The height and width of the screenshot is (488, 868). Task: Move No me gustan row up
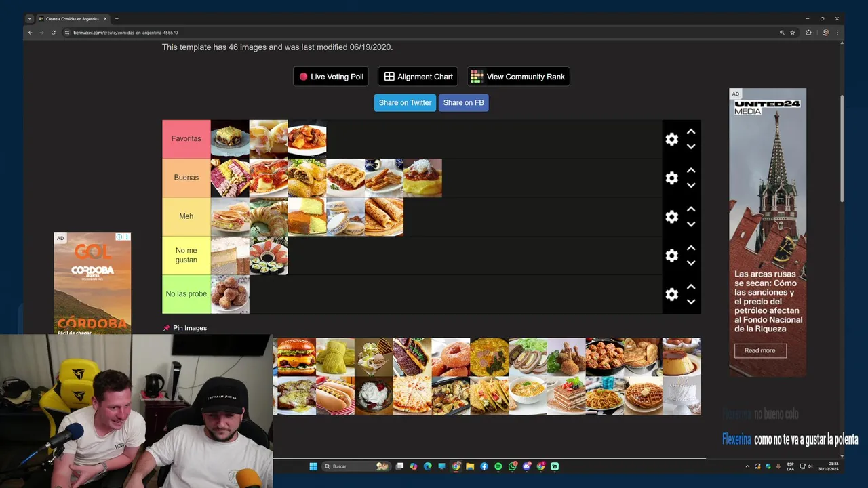point(691,248)
